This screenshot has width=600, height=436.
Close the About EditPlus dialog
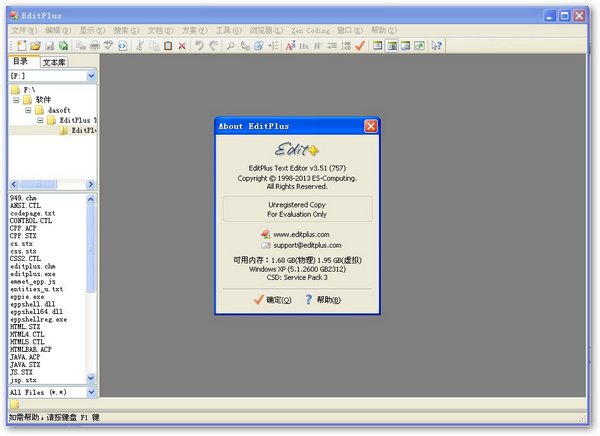[370, 126]
